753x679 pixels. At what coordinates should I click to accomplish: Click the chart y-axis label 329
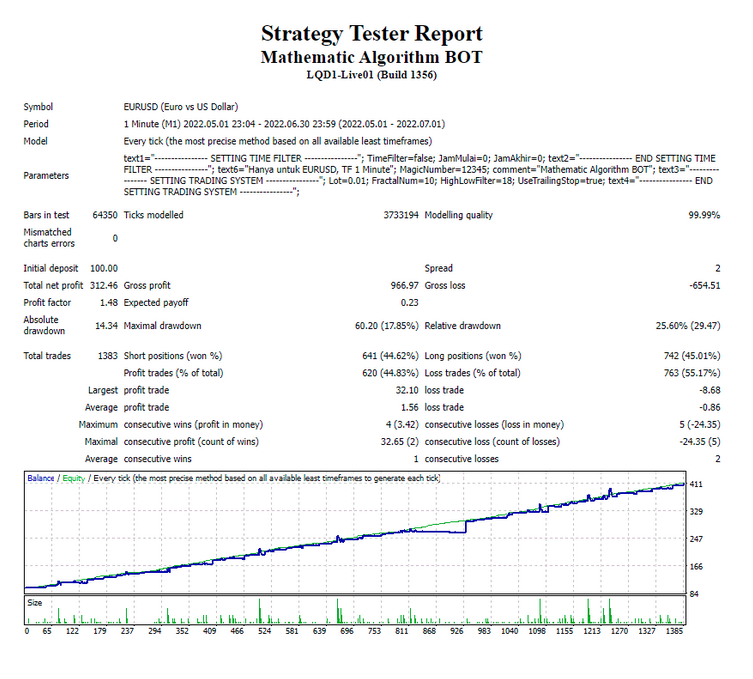click(x=696, y=511)
